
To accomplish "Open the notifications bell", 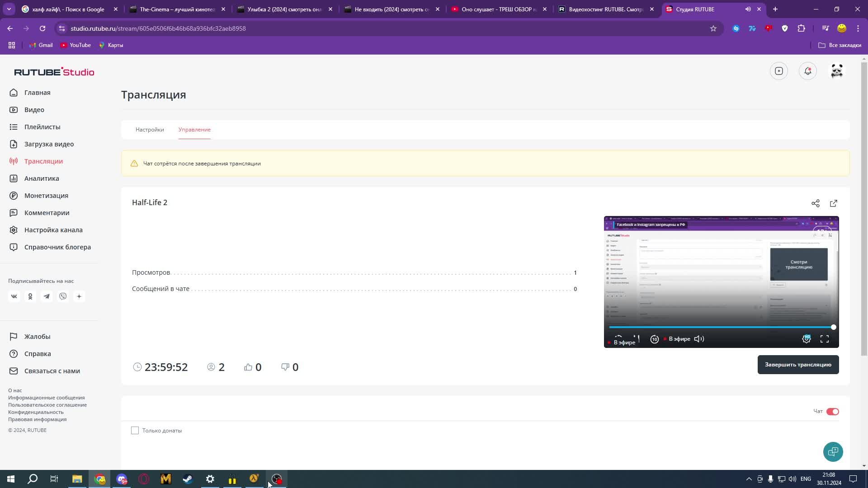I will [808, 71].
